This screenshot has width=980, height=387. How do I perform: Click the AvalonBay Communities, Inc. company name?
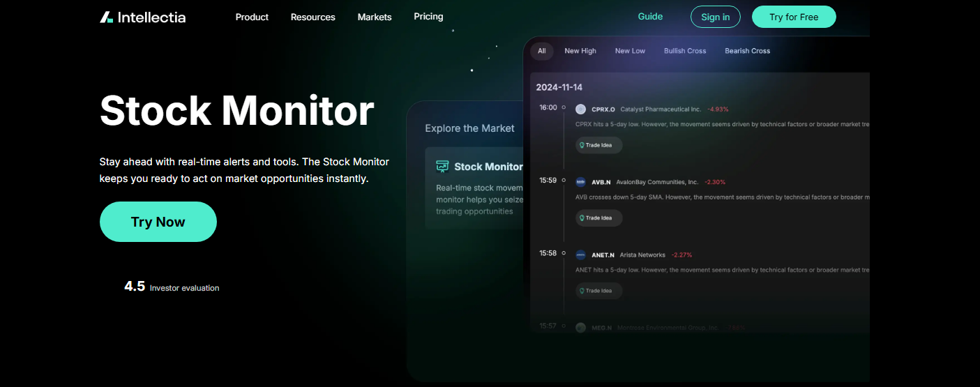click(x=657, y=182)
